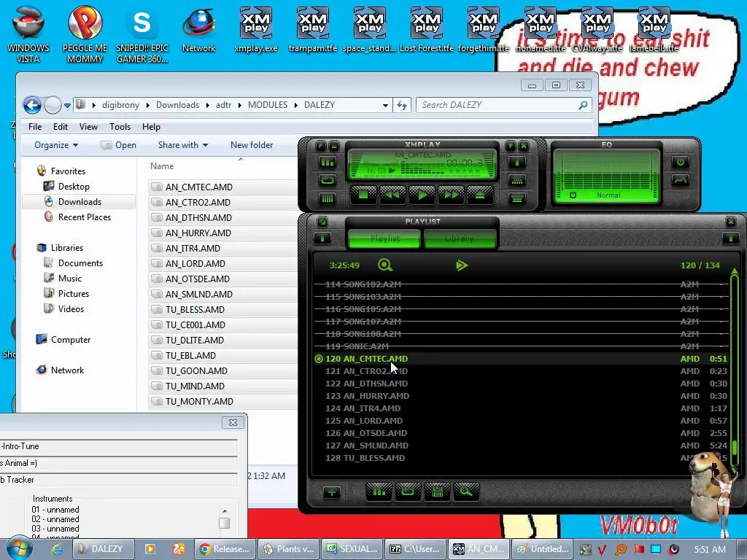
Task: Click the double-arrow queue icon in playlist header
Action: tap(462, 265)
